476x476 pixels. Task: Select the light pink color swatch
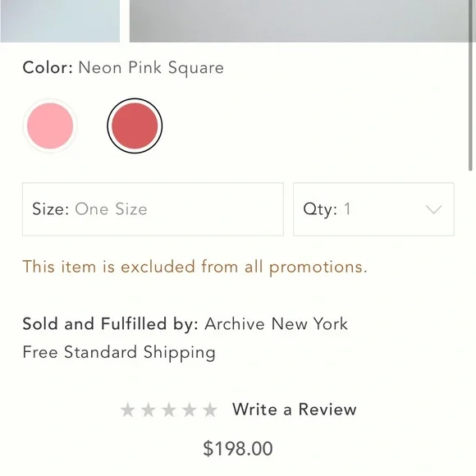click(50, 126)
